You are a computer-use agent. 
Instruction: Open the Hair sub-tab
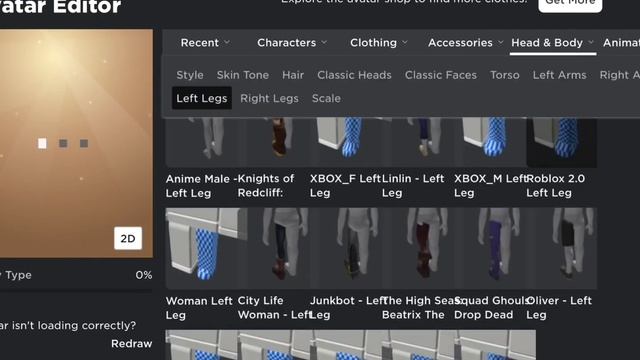[293, 75]
